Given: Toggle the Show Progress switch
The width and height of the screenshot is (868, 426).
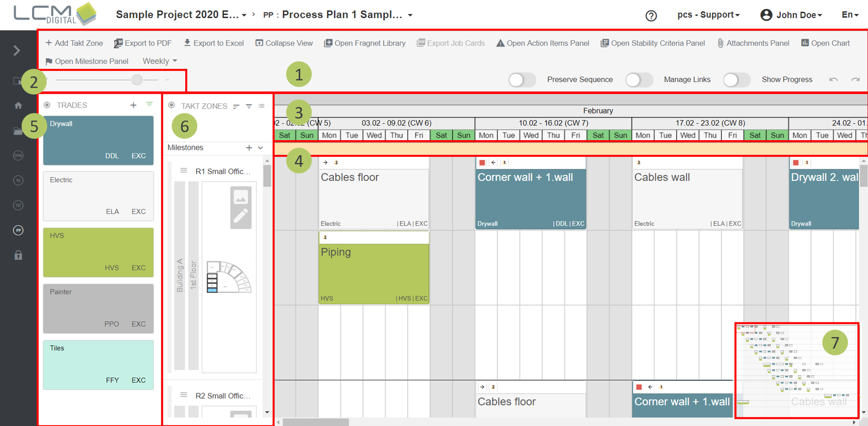Looking at the screenshot, I should (x=736, y=80).
